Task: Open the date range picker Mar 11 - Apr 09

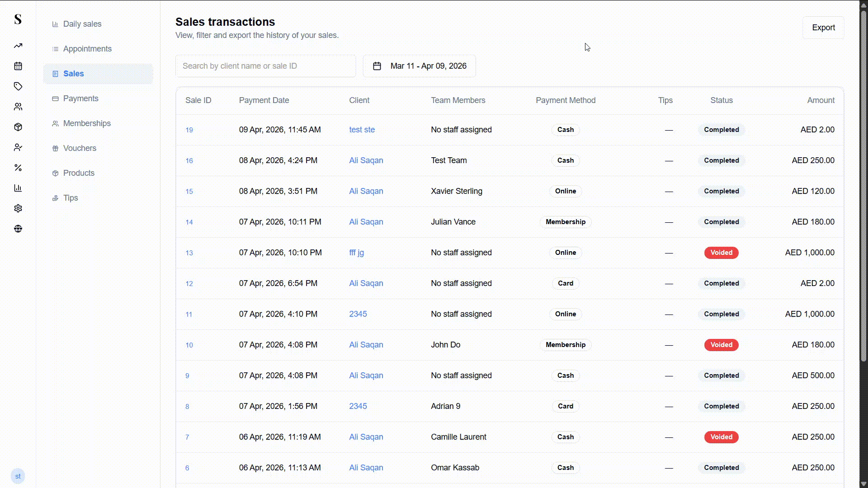Action: tap(419, 66)
